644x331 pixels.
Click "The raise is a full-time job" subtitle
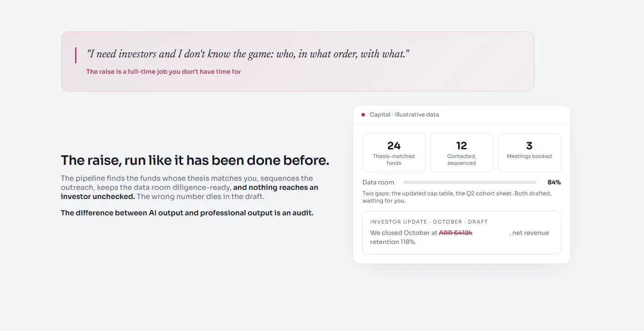tap(163, 71)
